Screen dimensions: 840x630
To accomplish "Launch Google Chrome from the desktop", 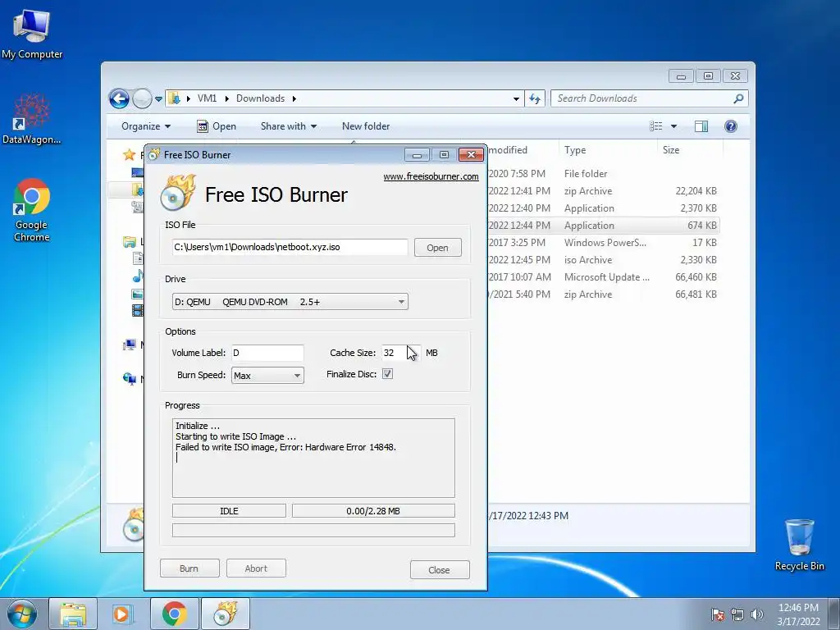I will click(x=32, y=209).
